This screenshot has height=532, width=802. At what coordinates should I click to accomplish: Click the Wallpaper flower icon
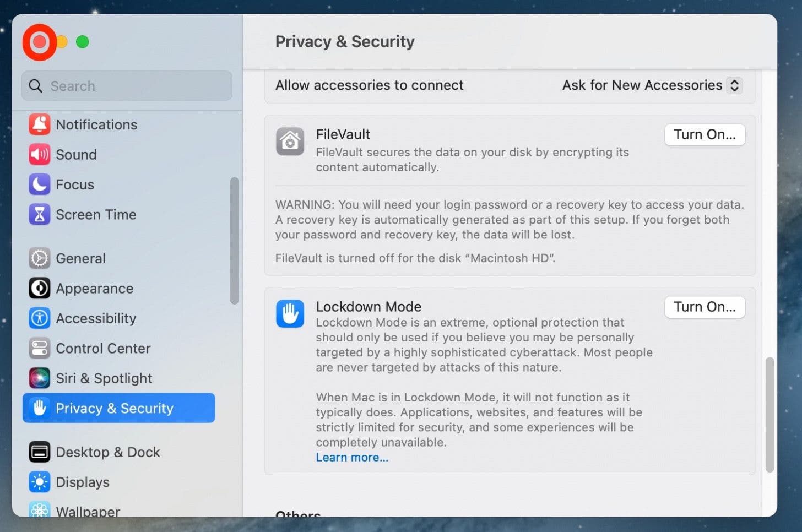pos(40,509)
